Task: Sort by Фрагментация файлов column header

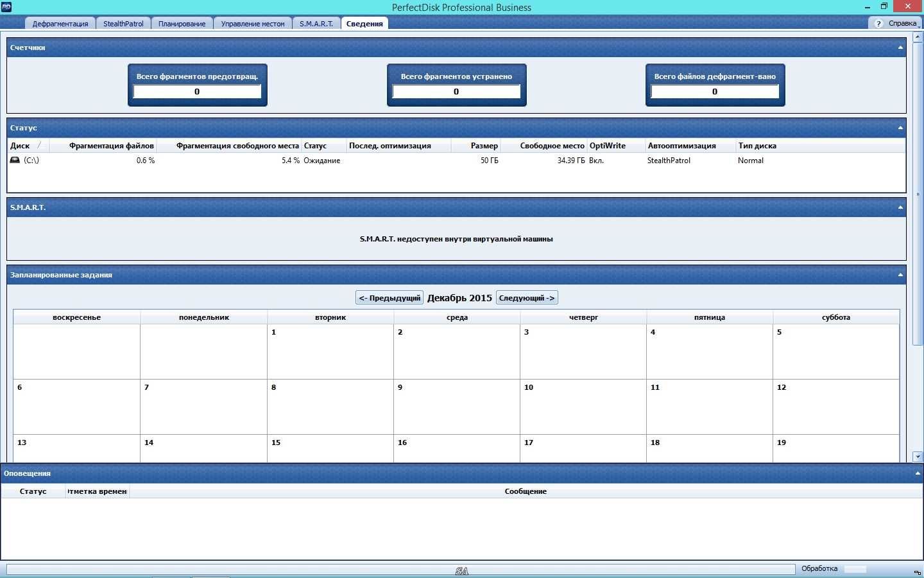Action: (103, 146)
